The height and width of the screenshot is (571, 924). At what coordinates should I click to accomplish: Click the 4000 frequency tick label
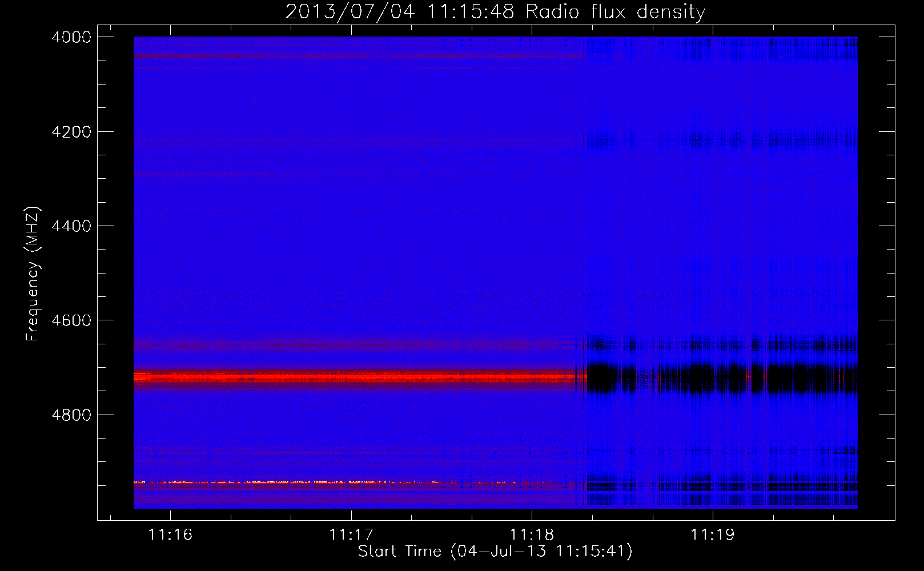[71, 37]
